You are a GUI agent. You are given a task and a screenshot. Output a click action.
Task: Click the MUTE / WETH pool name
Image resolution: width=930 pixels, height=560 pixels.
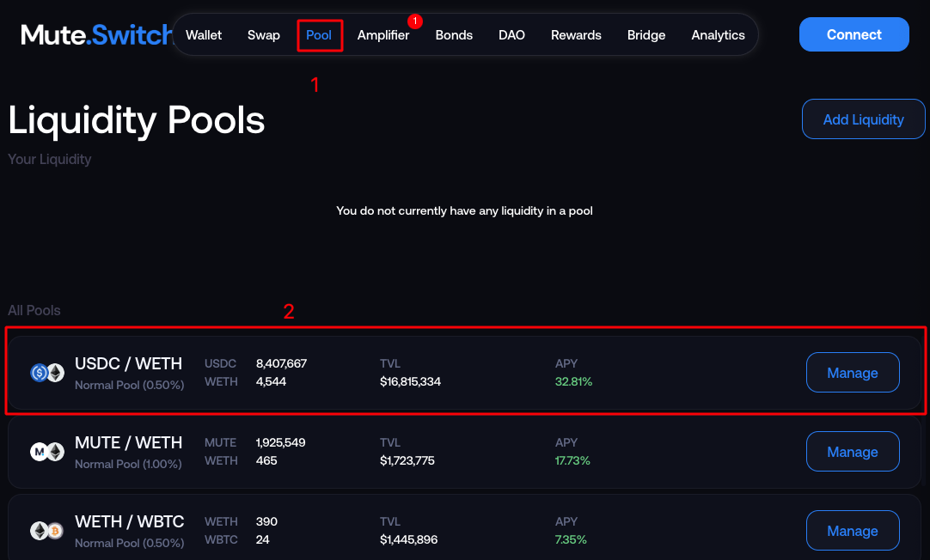click(128, 442)
